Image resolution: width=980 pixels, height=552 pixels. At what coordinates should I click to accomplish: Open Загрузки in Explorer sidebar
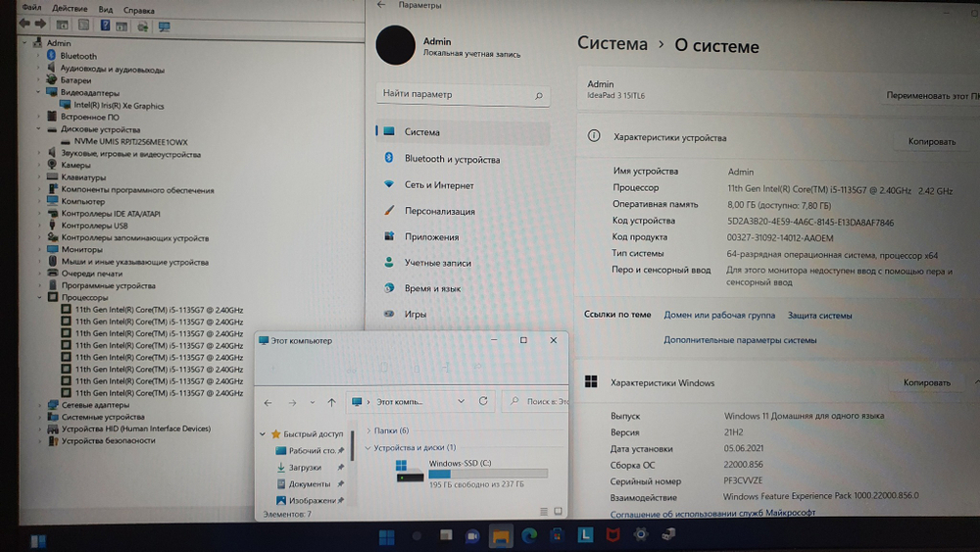(305, 467)
